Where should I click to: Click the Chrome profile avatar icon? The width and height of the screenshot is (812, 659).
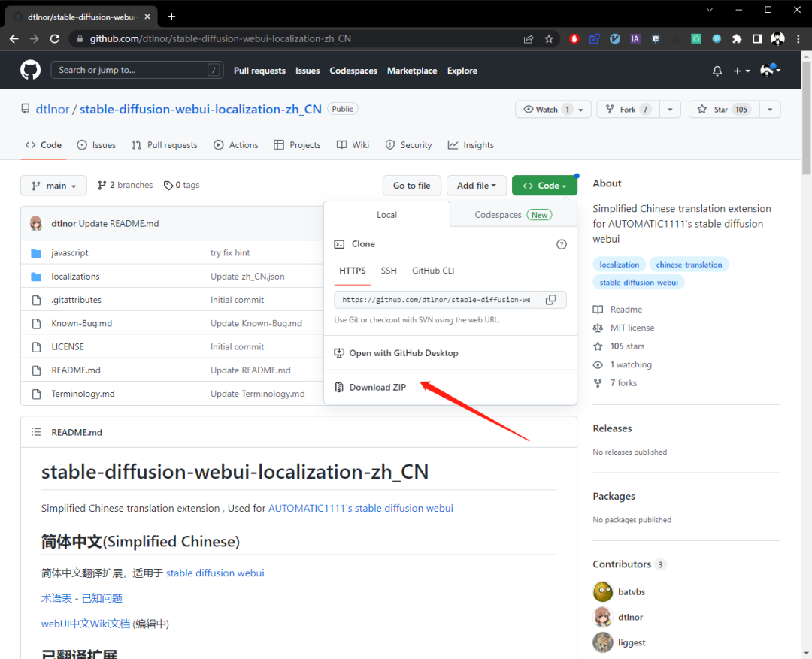click(x=777, y=39)
